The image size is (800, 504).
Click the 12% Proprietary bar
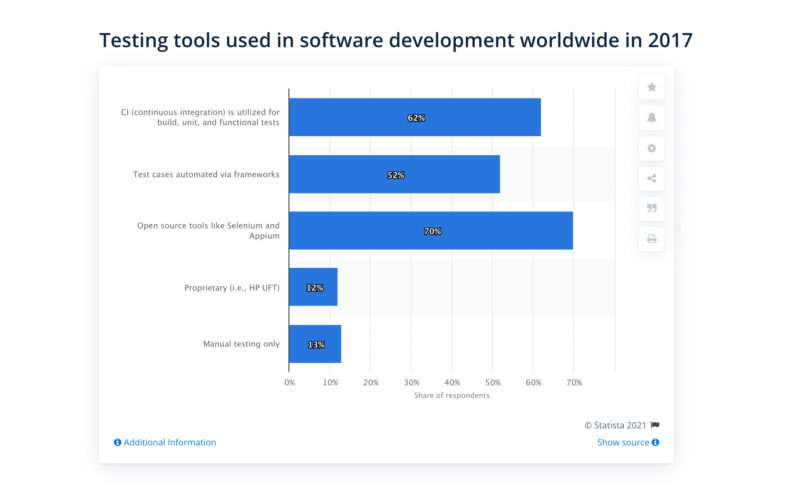[x=313, y=287]
